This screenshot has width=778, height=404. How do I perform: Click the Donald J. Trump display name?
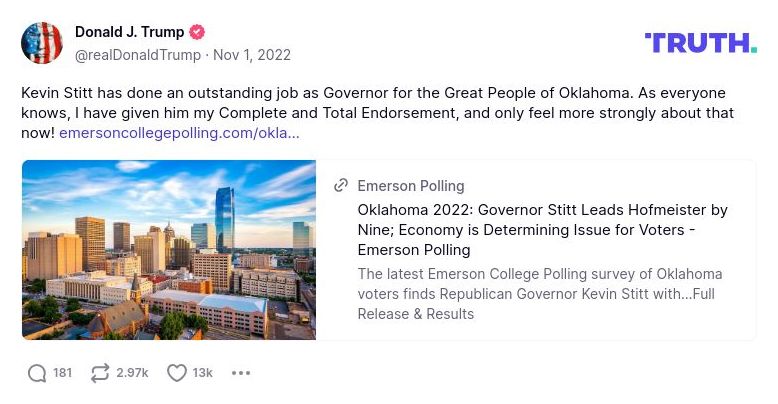coord(130,33)
